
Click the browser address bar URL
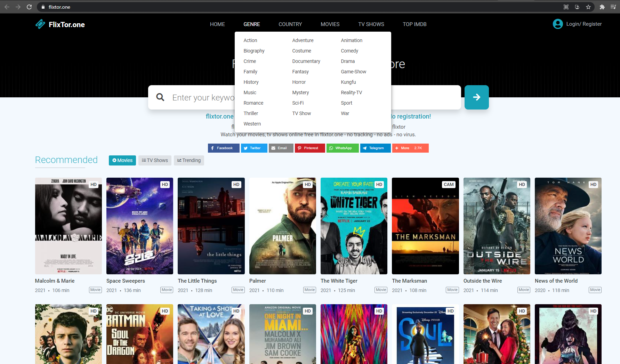(59, 7)
